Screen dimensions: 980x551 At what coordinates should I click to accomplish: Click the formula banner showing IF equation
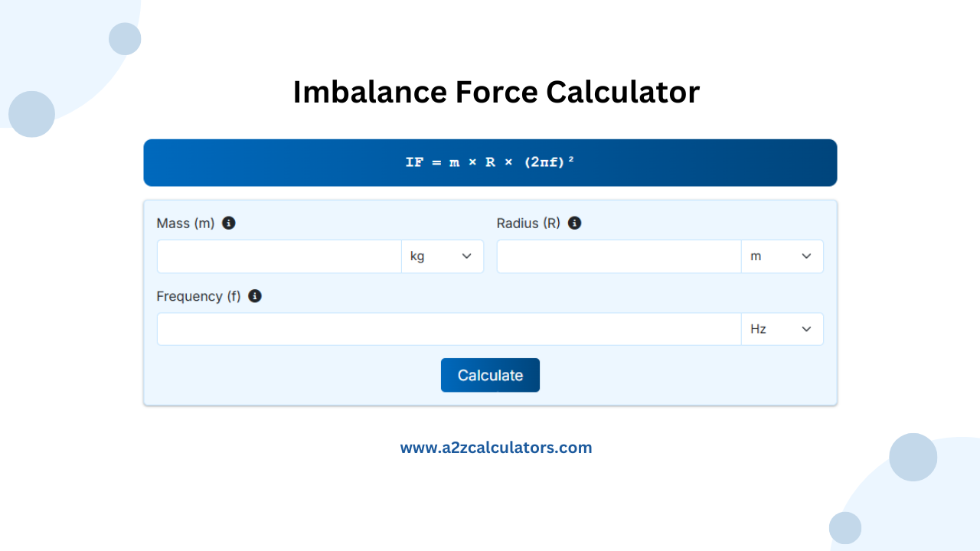(x=490, y=162)
